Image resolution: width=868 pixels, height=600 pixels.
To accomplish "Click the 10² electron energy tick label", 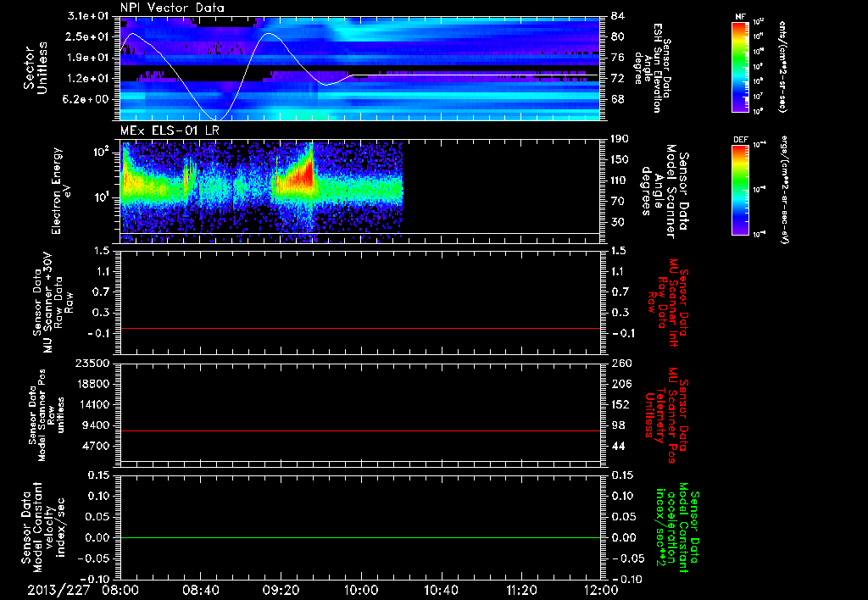I will click(103, 151).
